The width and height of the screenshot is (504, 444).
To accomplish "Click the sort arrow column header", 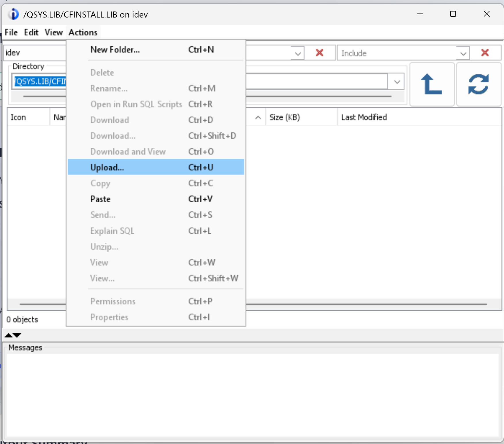I will click(258, 117).
